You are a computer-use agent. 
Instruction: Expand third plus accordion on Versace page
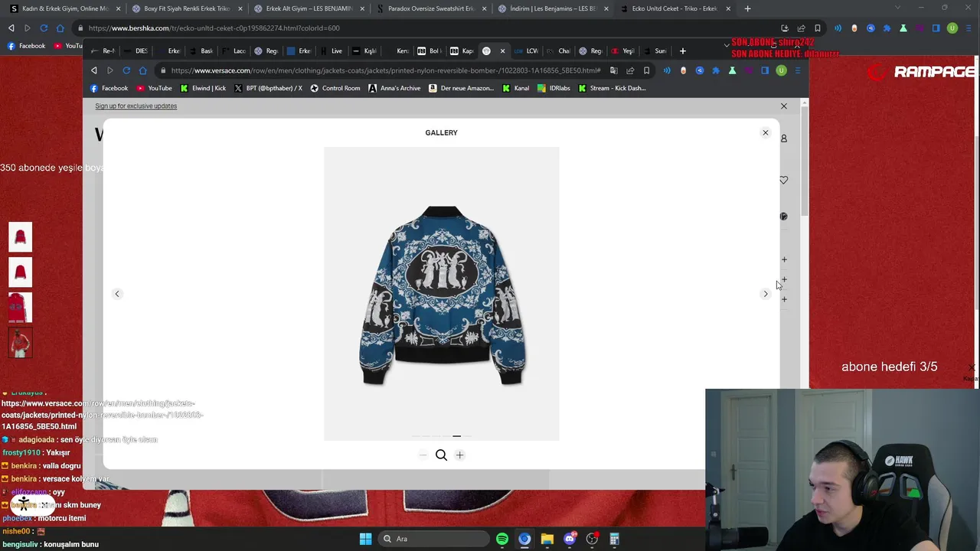pos(784,299)
